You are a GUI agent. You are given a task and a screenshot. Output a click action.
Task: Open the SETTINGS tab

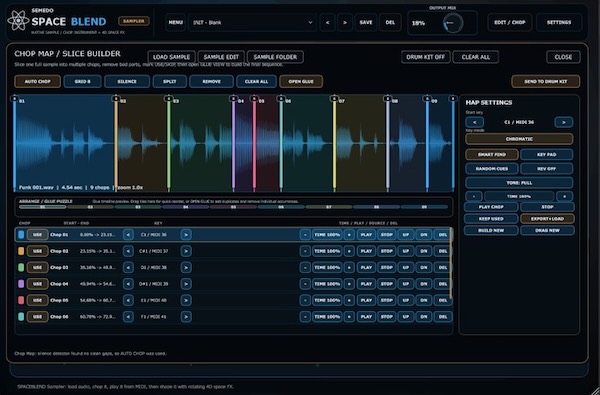[559, 23]
